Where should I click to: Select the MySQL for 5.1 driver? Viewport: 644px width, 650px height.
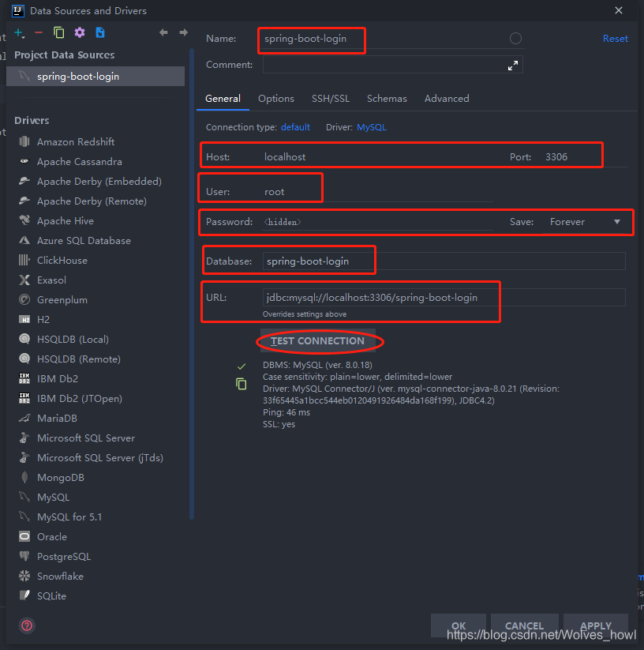(69, 517)
